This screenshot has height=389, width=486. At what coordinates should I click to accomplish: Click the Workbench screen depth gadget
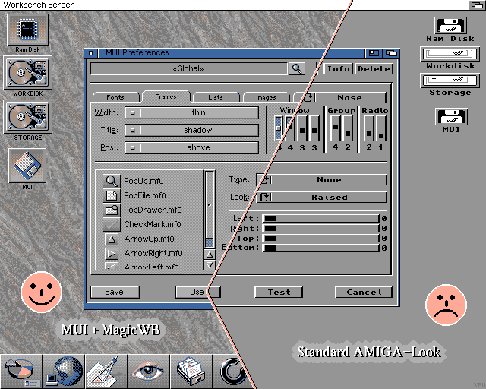[477, 5]
